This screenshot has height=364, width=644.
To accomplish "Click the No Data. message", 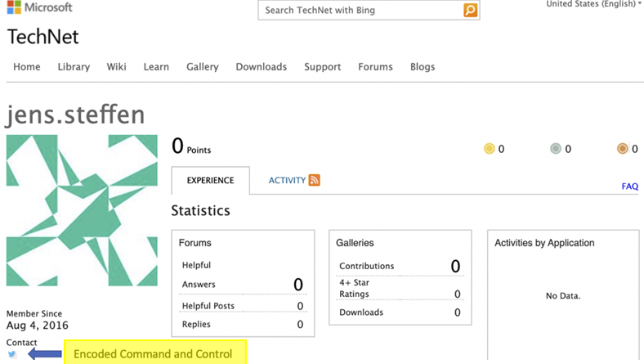I will (x=563, y=296).
